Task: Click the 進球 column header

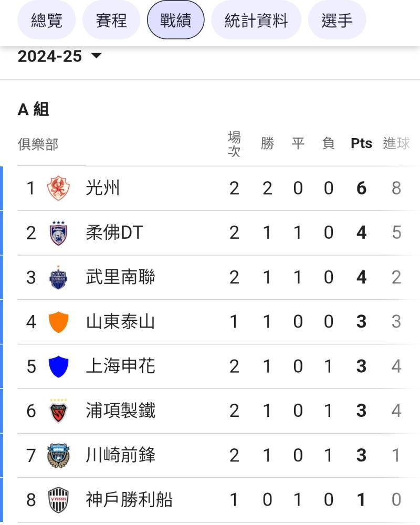Action: pos(396,143)
